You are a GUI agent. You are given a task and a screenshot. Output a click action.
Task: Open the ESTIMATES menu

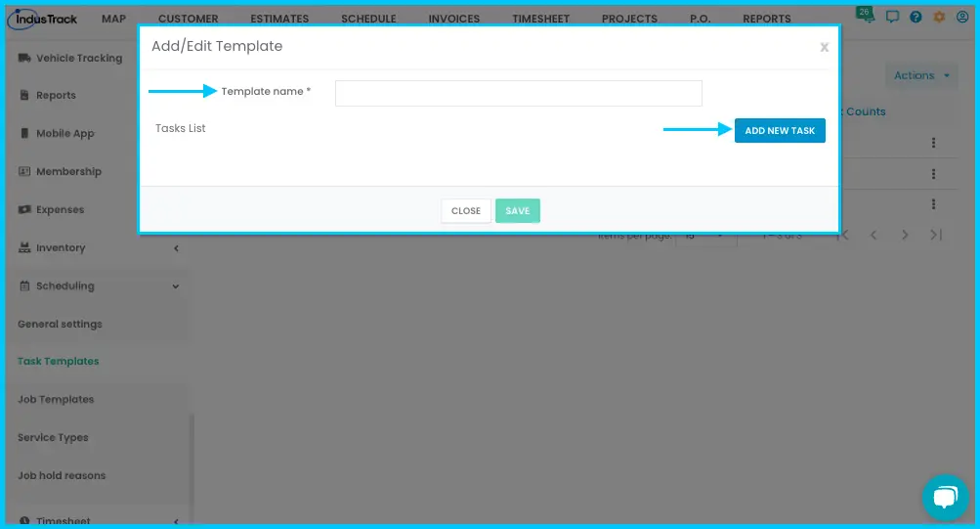point(279,19)
